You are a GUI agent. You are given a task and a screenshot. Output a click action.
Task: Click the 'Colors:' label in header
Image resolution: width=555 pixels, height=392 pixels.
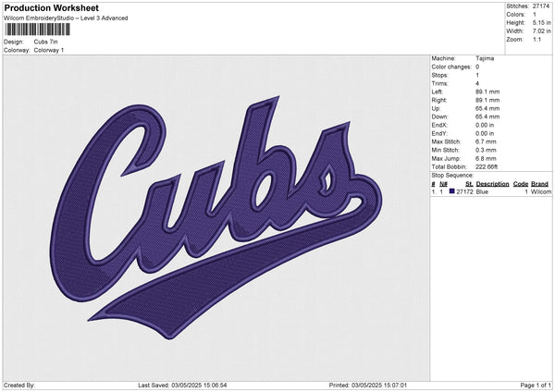[x=515, y=15]
